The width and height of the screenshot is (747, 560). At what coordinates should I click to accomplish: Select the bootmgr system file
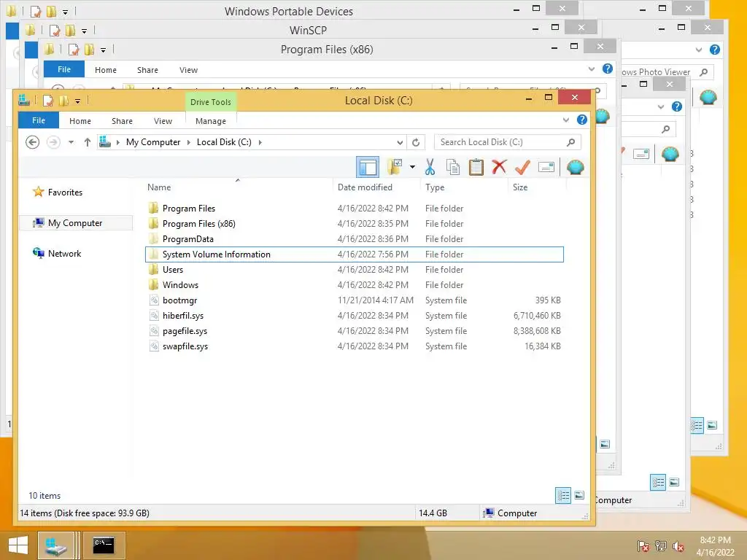(x=354, y=300)
